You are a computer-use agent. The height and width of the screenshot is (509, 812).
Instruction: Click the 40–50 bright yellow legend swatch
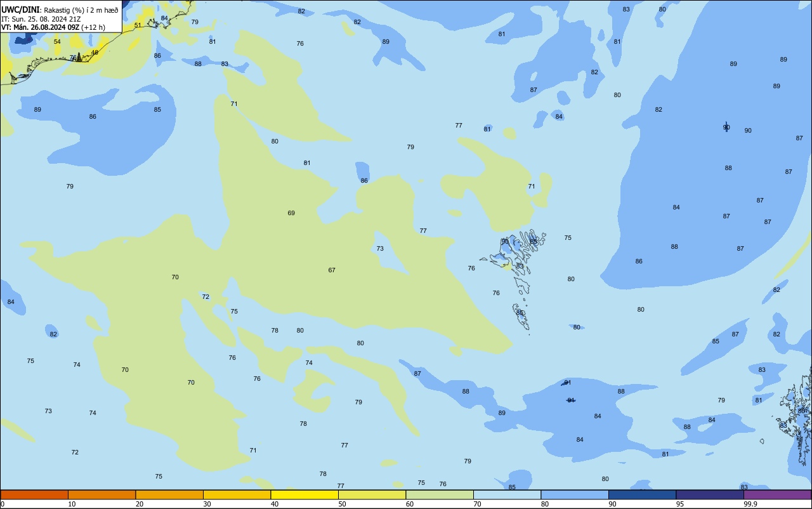pos(304,494)
